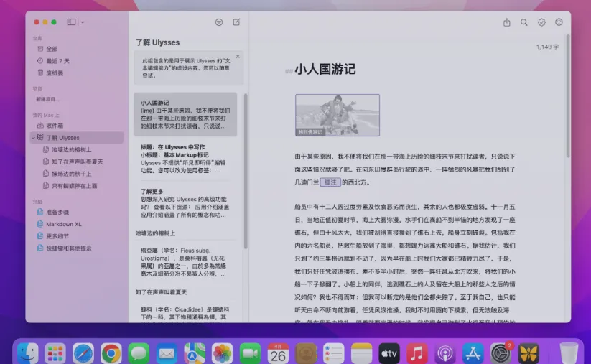
Task: Open Maps from the Dock
Action: pyautogui.click(x=195, y=353)
